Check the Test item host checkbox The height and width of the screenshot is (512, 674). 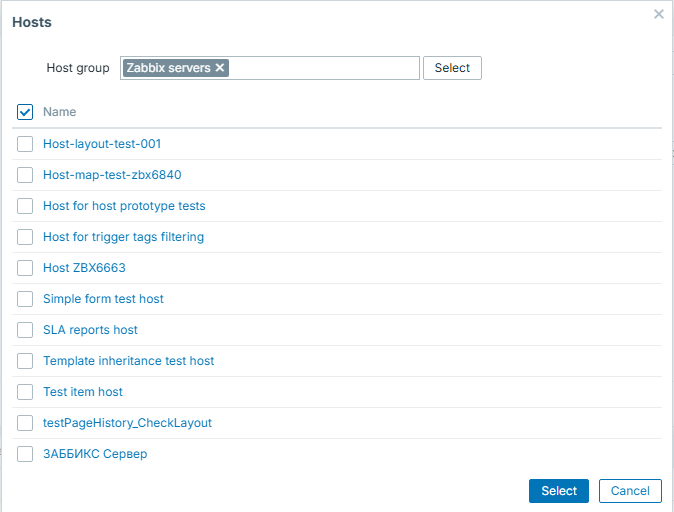25,392
